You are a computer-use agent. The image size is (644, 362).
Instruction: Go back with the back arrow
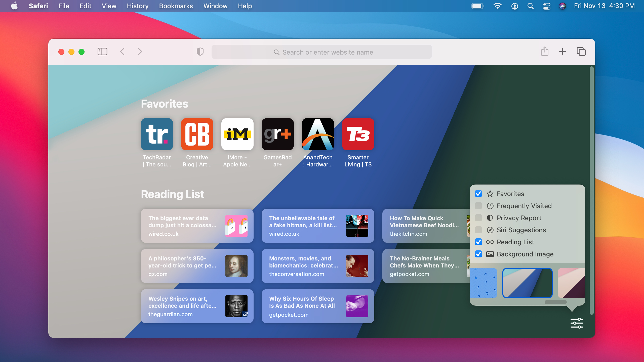click(123, 52)
